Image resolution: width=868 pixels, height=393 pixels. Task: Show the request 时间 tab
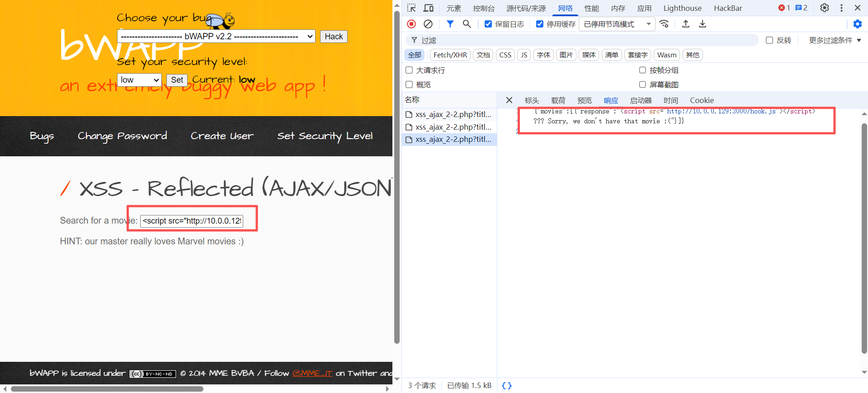[671, 100]
